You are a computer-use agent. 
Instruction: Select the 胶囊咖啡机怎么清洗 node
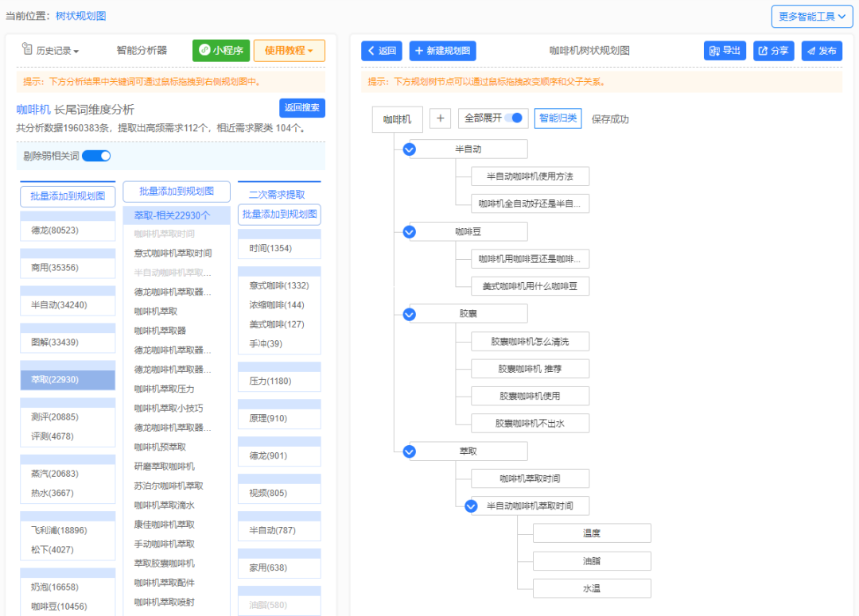pyautogui.click(x=530, y=341)
